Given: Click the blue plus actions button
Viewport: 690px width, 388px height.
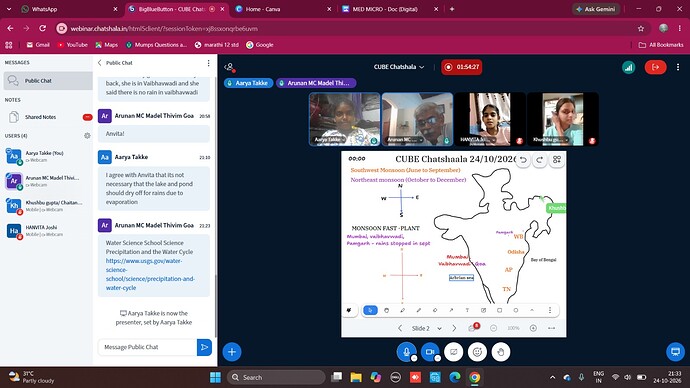Looking at the screenshot, I should point(232,352).
